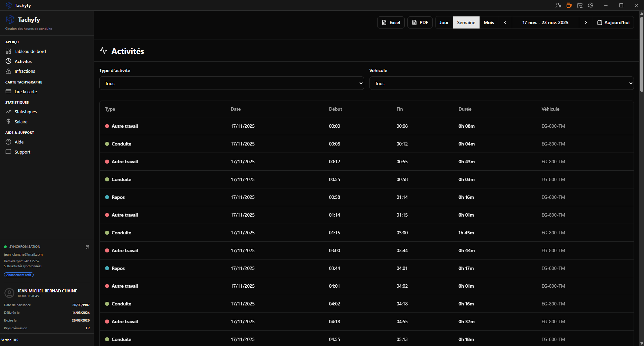The width and height of the screenshot is (644, 346).
Task: Click the orange coffee break icon in titlebar
Action: coord(568,5)
